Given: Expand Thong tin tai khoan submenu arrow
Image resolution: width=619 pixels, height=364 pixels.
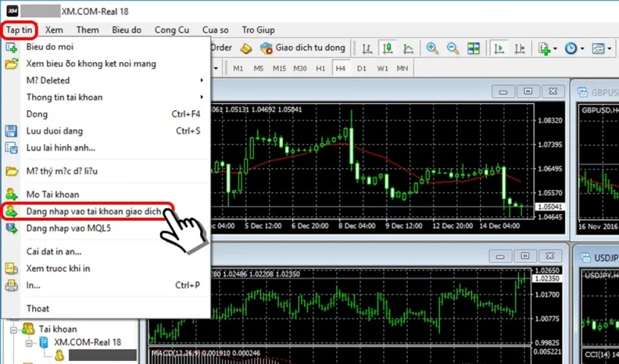Looking at the screenshot, I should 201,97.
